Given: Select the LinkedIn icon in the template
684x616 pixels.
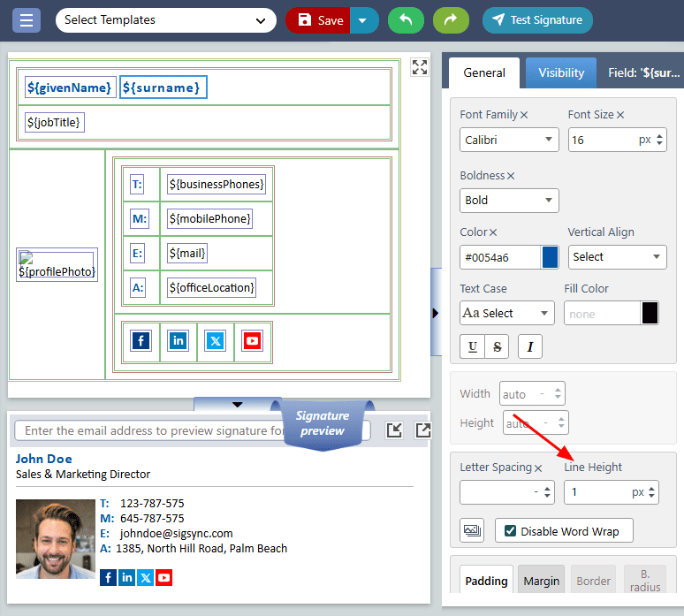Looking at the screenshot, I should click(x=179, y=341).
